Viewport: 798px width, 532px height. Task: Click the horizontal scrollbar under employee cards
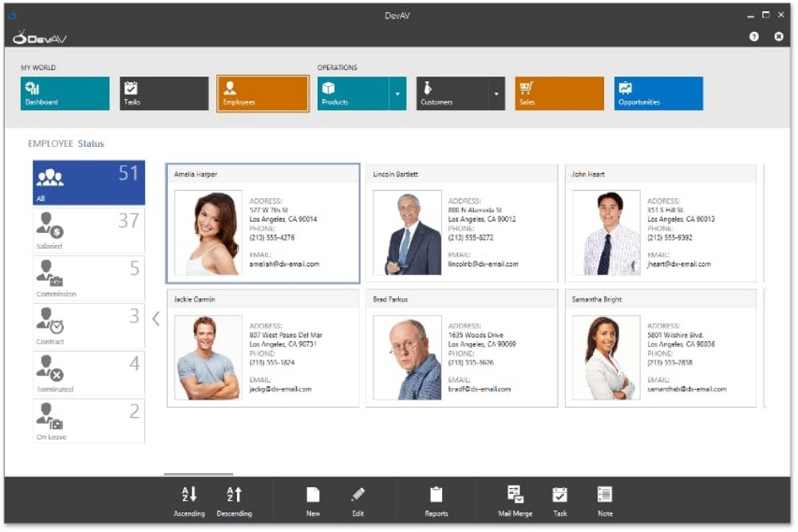pyautogui.click(x=199, y=474)
